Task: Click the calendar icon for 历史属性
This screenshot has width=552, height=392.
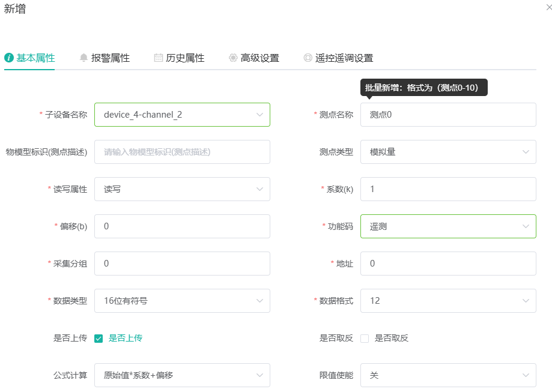Action: click(x=159, y=58)
